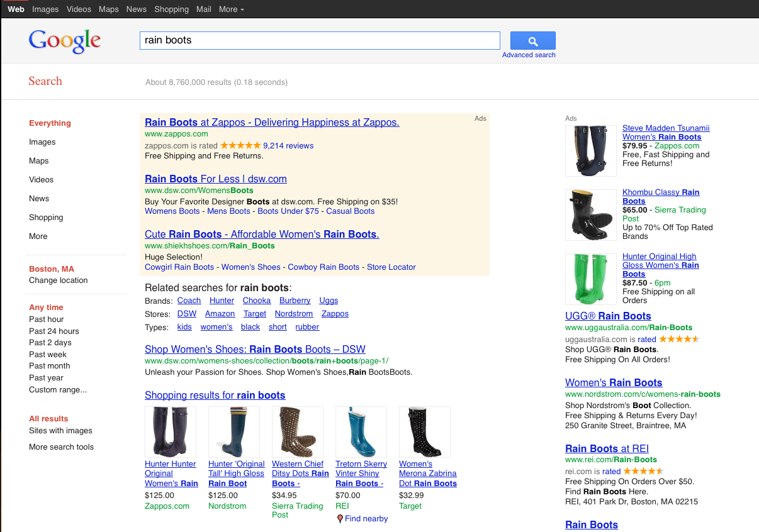
Task: Open Shopping in top navigation bar
Action: pyautogui.click(x=171, y=9)
